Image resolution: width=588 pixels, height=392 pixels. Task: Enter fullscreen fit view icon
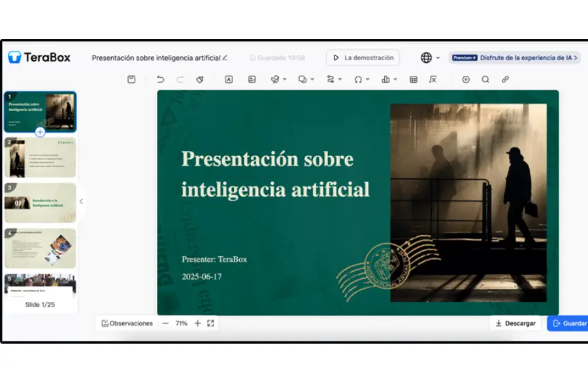[210, 323]
